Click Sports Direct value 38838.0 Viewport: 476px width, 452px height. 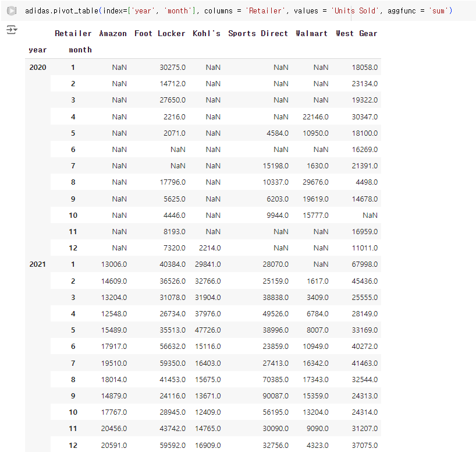[276, 298]
